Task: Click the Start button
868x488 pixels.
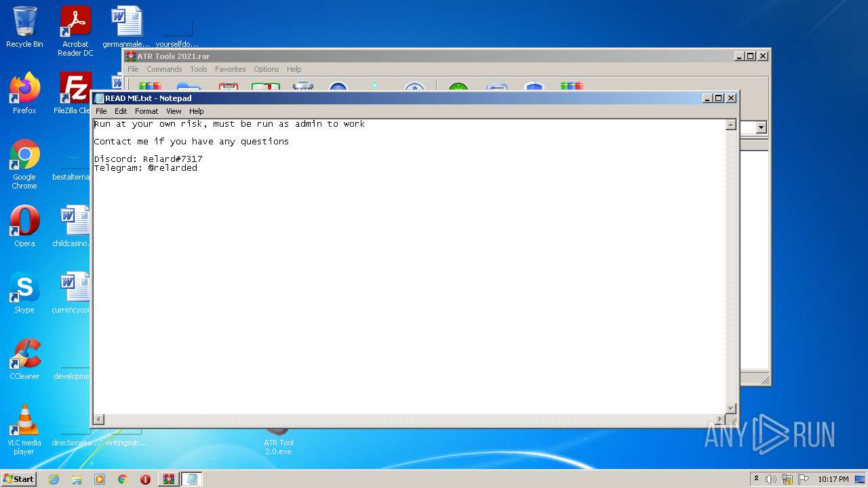Action: (19, 479)
